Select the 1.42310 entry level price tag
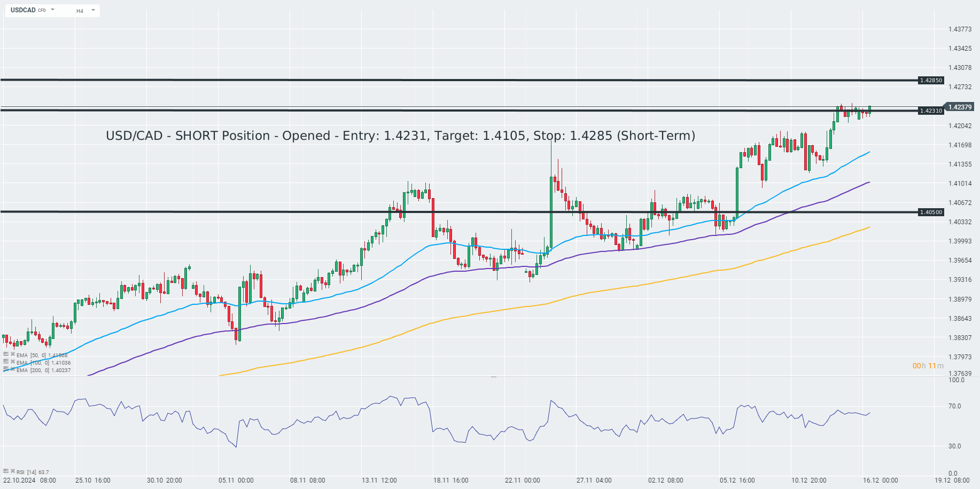The height and width of the screenshot is (489, 980). [x=930, y=111]
